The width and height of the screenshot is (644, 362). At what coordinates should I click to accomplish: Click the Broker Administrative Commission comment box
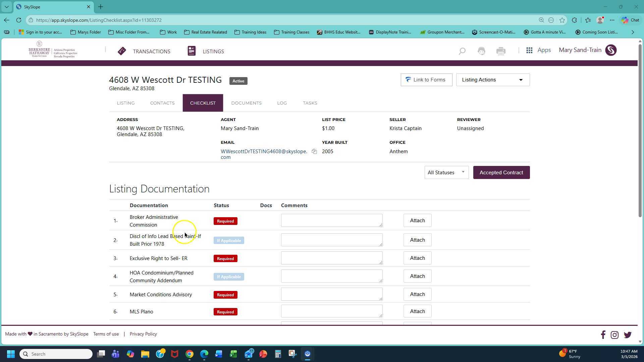[x=331, y=221]
